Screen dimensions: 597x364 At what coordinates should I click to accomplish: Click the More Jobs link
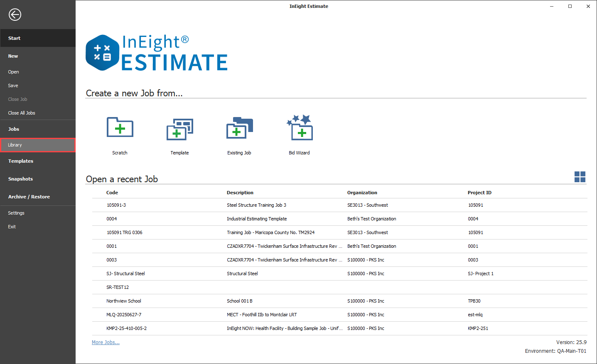point(106,342)
